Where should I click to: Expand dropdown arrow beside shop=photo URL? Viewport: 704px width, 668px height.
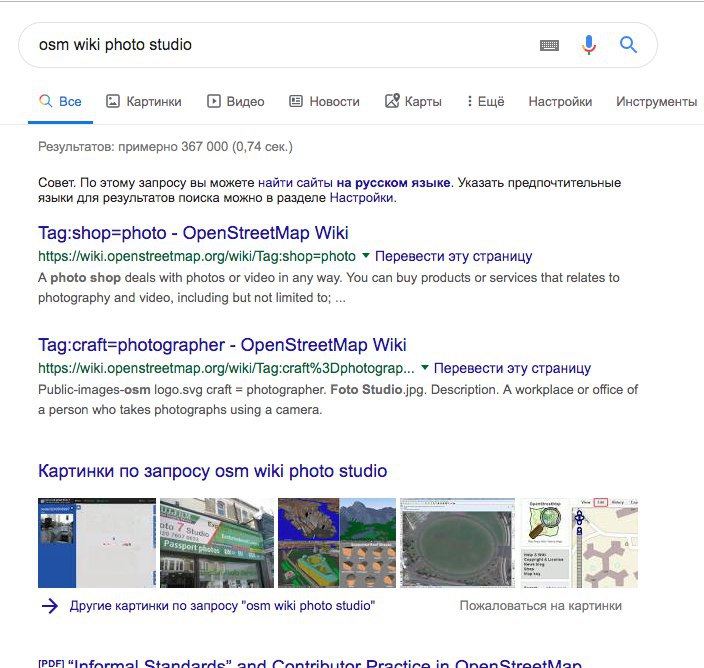pos(366,256)
